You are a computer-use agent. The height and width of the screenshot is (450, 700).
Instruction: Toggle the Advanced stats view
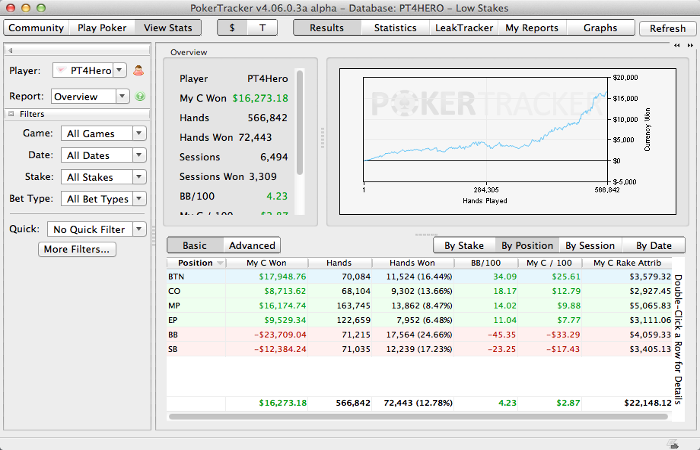tap(251, 245)
